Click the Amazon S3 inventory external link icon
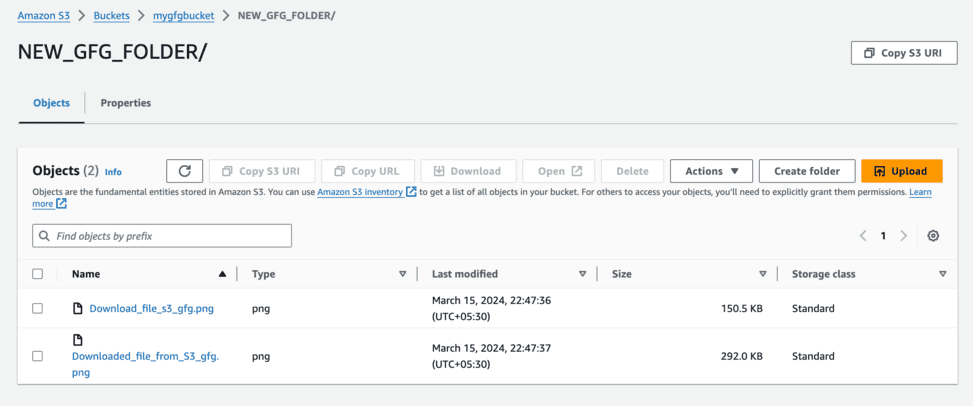This screenshot has height=406, width=973. (x=411, y=192)
